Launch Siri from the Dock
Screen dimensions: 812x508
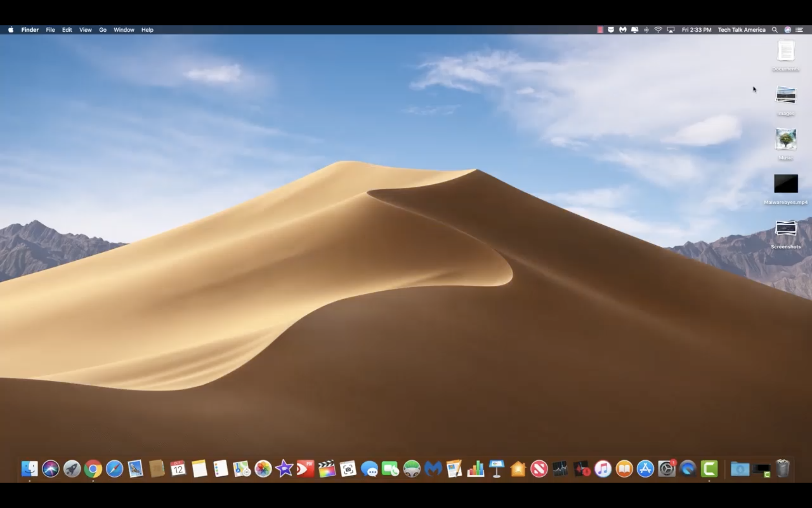point(51,469)
